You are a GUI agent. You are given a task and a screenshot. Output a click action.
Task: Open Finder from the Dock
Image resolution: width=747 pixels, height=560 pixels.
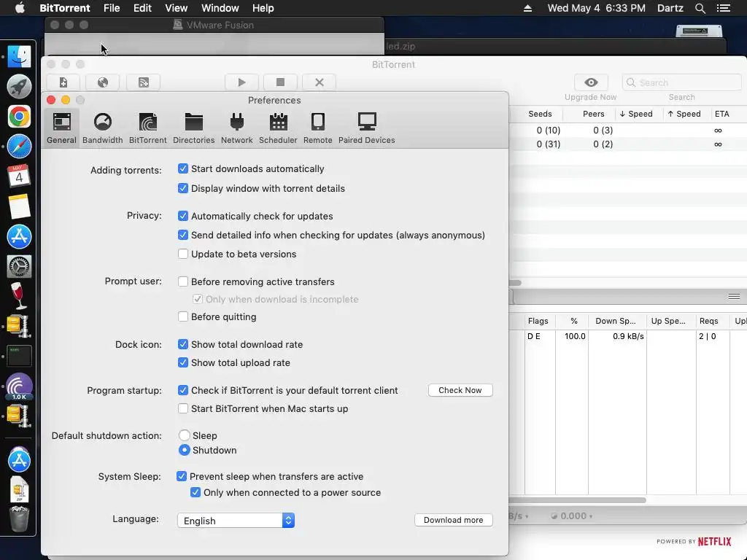pyautogui.click(x=19, y=57)
